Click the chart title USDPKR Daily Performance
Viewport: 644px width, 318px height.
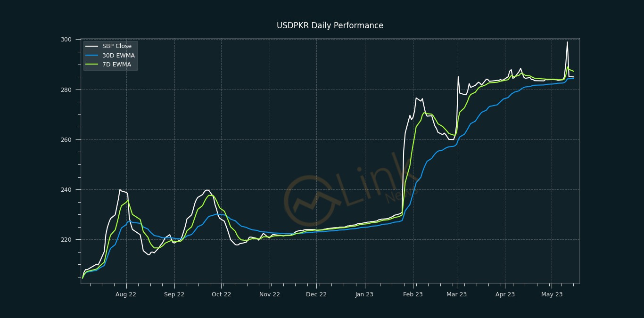(330, 25)
